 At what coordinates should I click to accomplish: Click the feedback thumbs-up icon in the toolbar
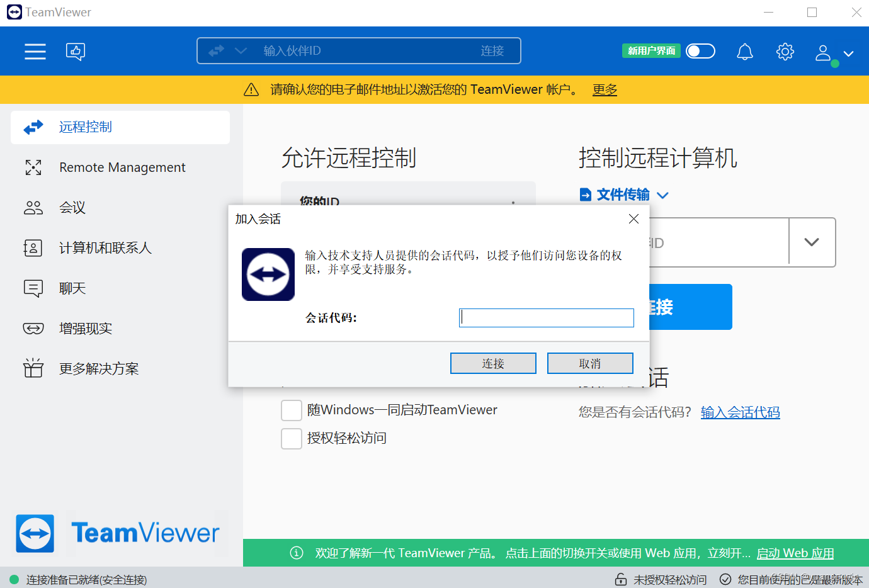76,52
